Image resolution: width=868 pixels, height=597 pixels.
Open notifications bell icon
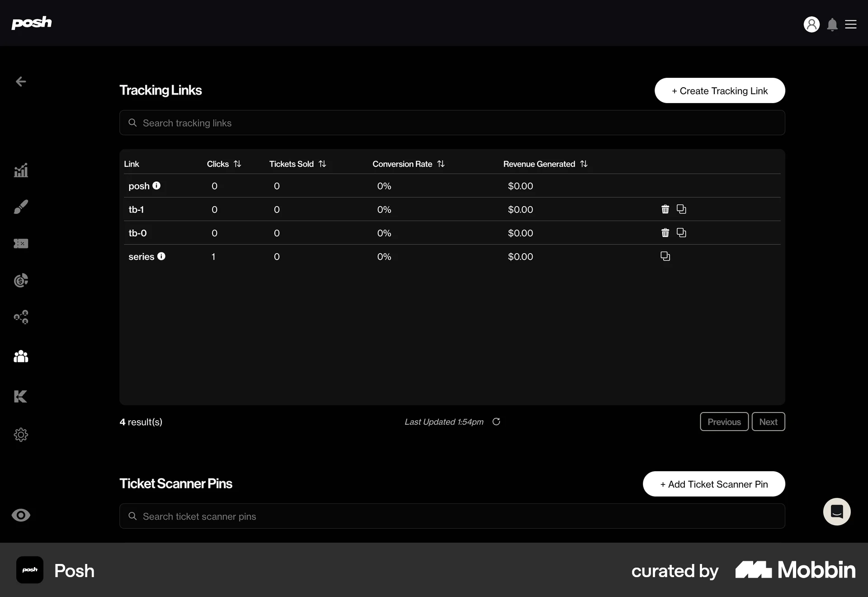832,24
